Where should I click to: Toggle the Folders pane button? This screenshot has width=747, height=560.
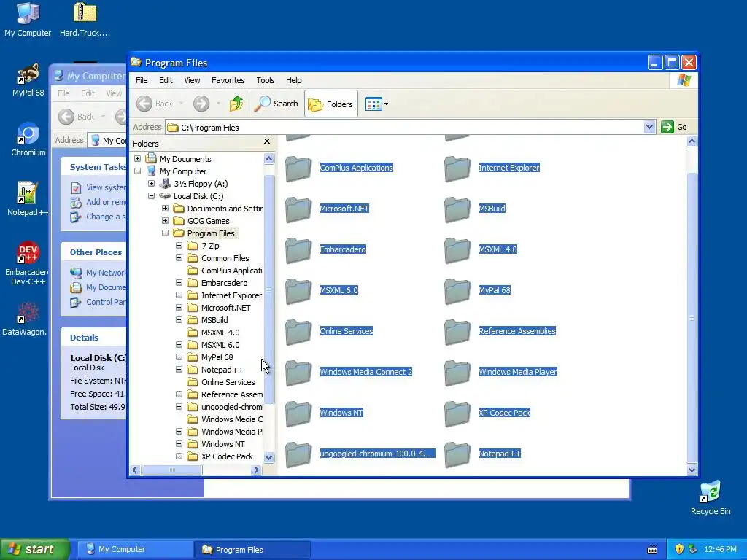(330, 104)
